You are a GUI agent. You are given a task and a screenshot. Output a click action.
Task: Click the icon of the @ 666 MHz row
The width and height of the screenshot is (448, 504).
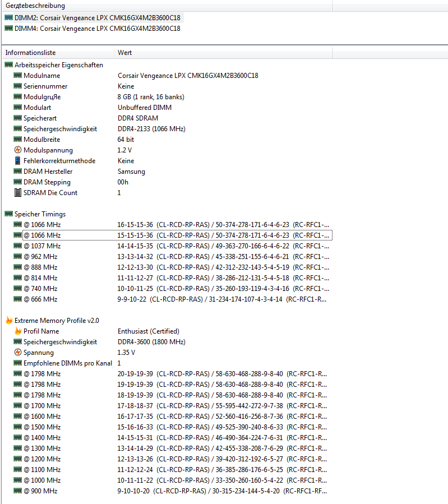pos(18,299)
